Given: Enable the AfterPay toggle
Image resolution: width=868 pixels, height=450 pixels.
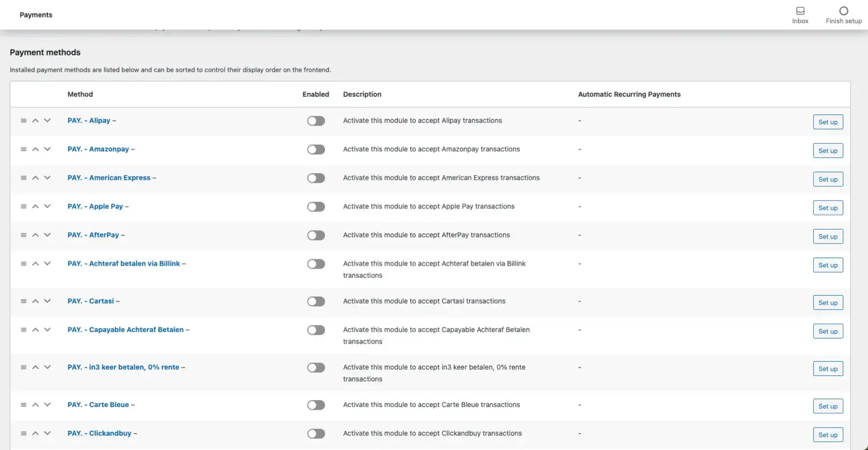Looking at the screenshot, I should coord(316,235).
